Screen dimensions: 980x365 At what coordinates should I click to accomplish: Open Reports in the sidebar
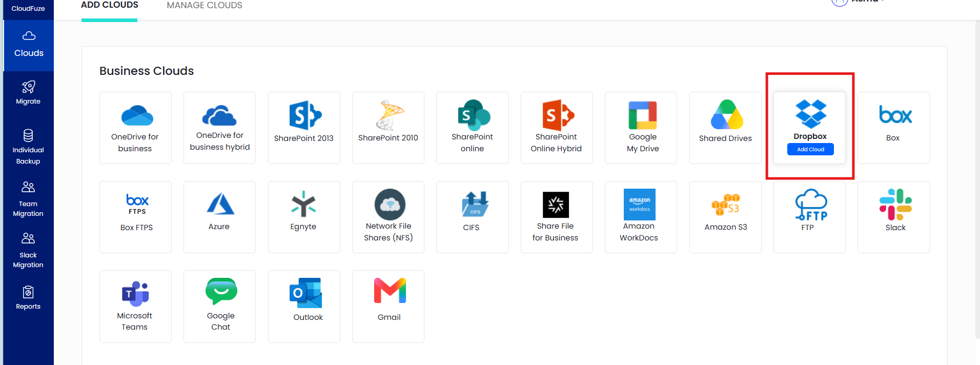point(28,298)
